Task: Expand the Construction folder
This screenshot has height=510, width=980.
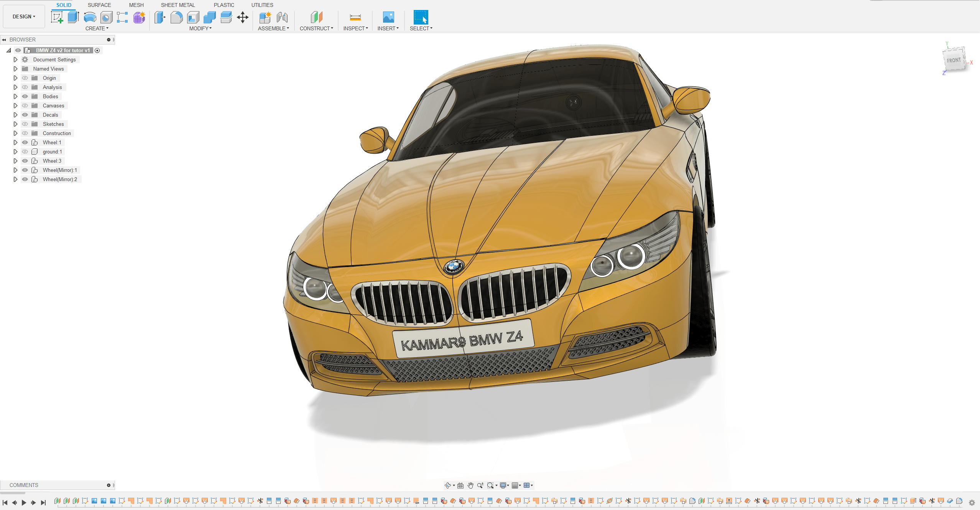Action: coord(15,133)
